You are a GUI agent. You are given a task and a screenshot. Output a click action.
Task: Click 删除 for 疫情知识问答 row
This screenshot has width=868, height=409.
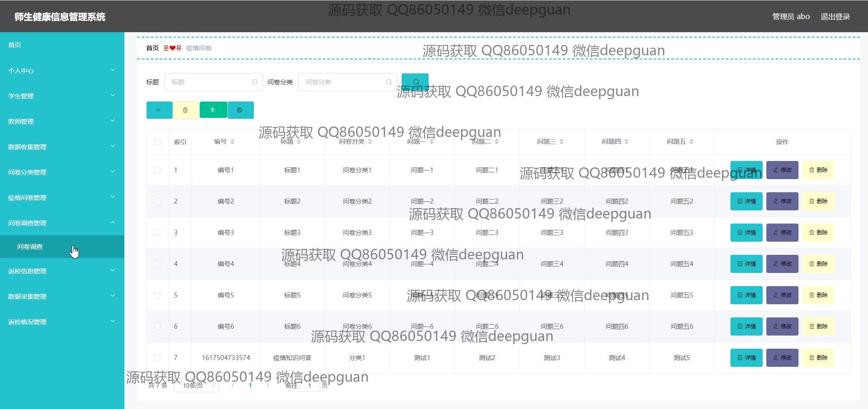[x=818, y=358]
